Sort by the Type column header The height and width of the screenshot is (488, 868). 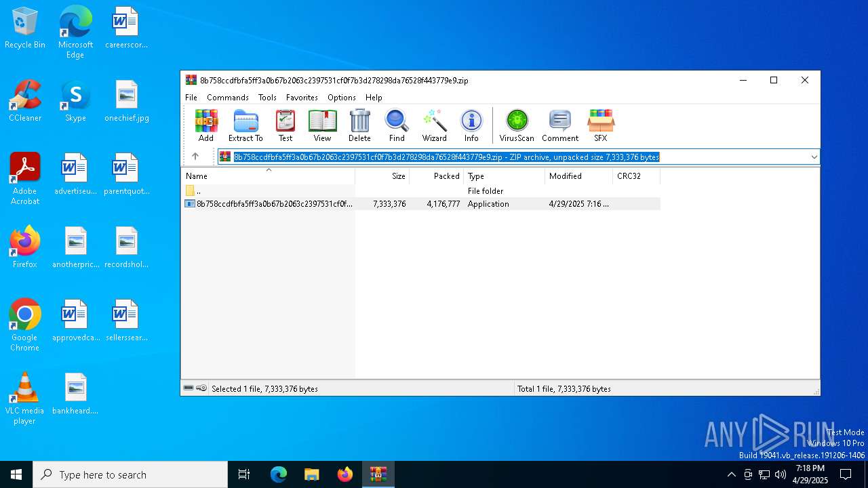tap(504, 176)
